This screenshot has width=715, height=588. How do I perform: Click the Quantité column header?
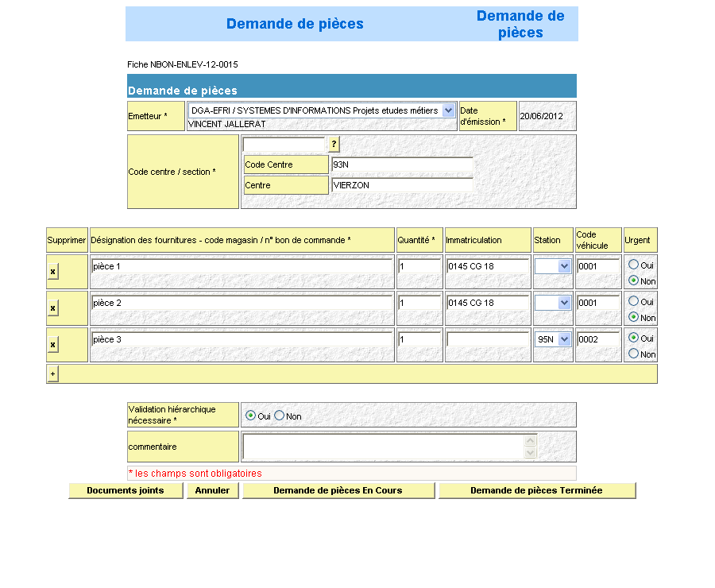[419, 240]
